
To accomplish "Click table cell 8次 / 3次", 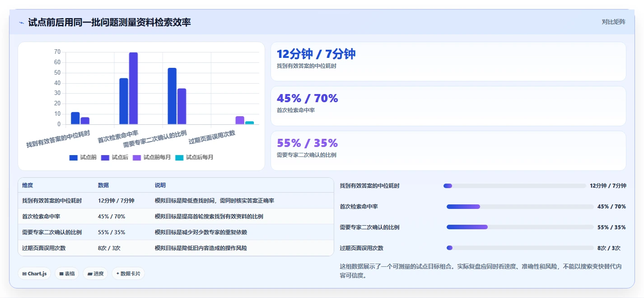I will (x=109, y=248).
